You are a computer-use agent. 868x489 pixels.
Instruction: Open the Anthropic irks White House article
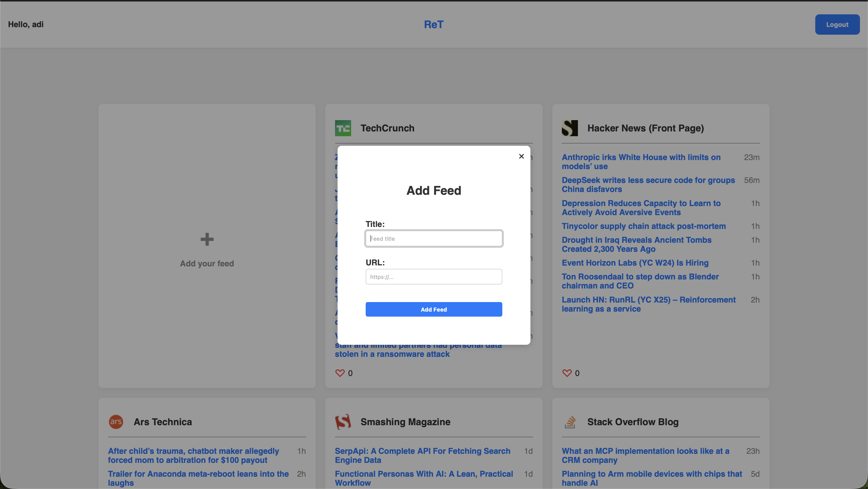pyautogui.click(x=640, y=162)
